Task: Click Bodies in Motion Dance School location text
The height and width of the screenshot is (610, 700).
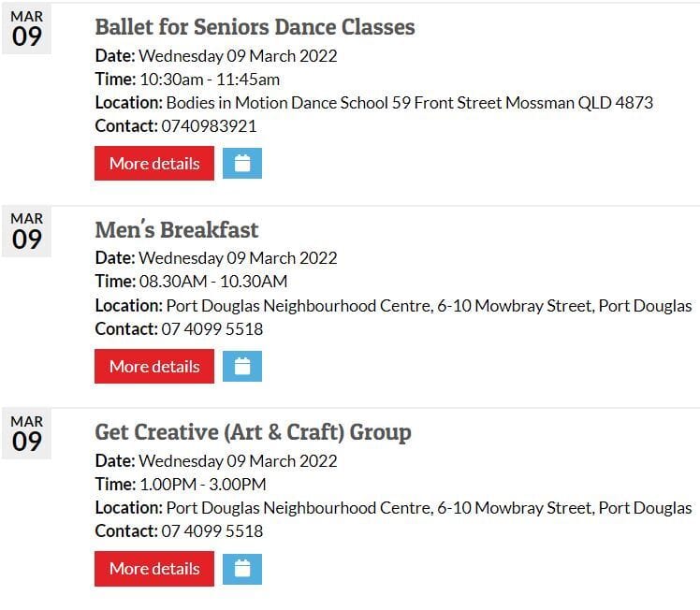Action: point(409,103)
